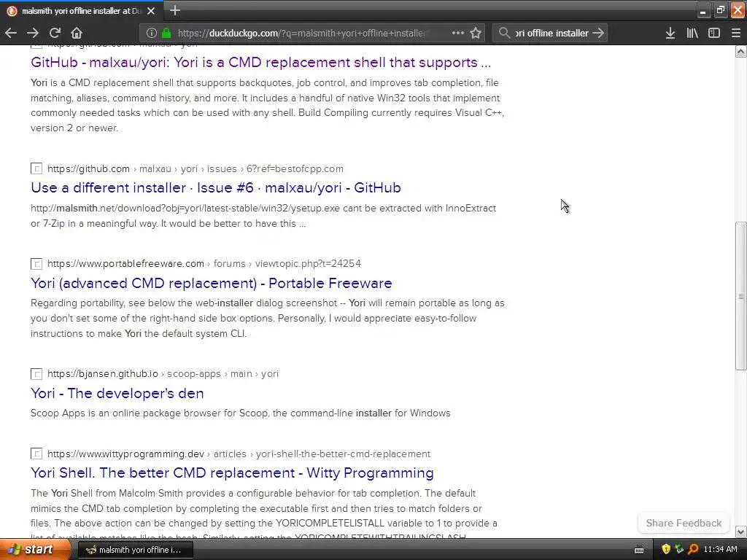Screen dimensions: 747x560
Task: Click the network connection tray icon
Action: coord(679,549)
